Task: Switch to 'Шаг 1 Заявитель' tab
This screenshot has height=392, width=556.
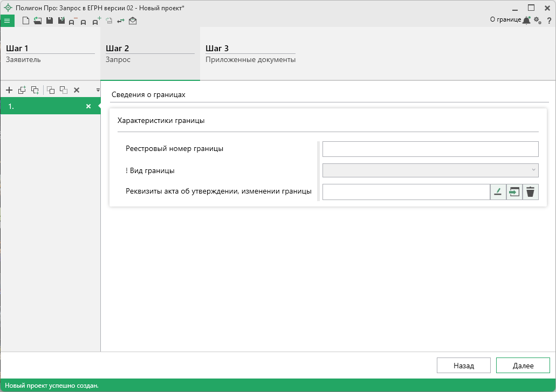Action: 50,54
